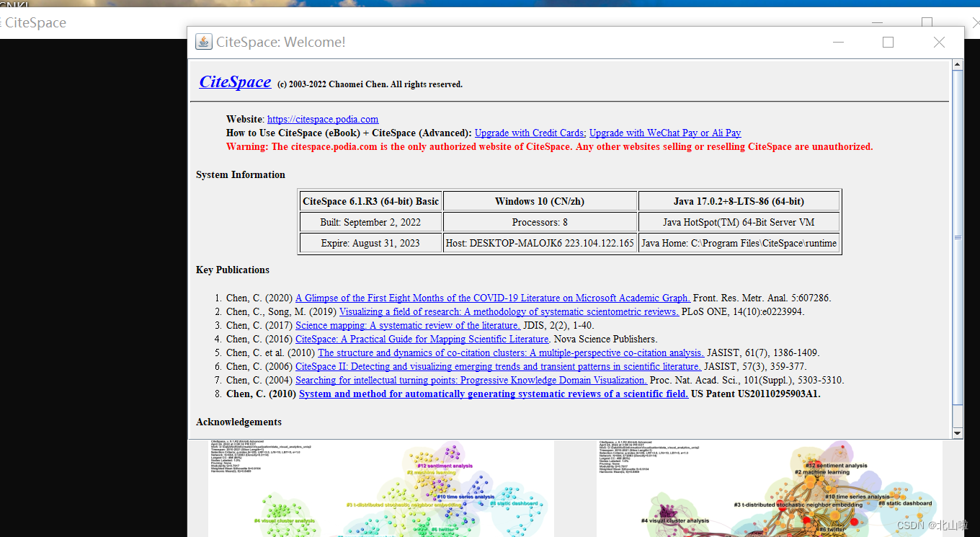Screen dimensions: 980x537
Task: Open Visualizing a field of research paper link
Action: coord(509,311)
